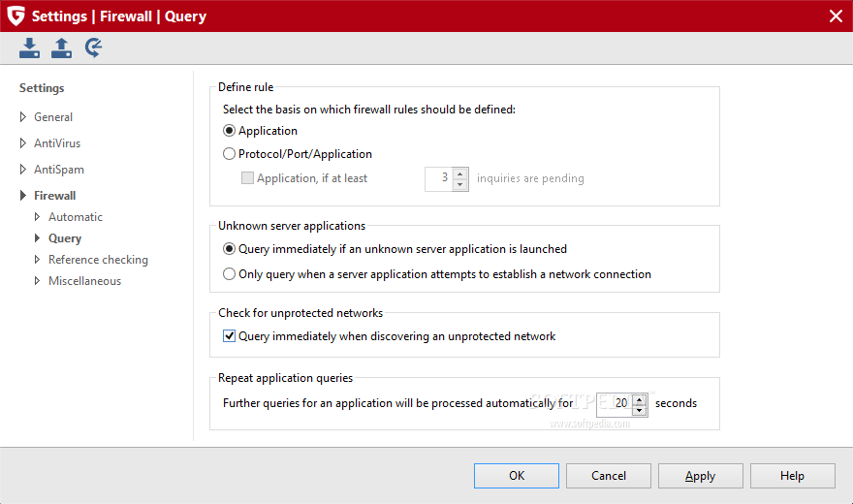
Task: Click the arrow beside Automatic
Action: (37, 216)
